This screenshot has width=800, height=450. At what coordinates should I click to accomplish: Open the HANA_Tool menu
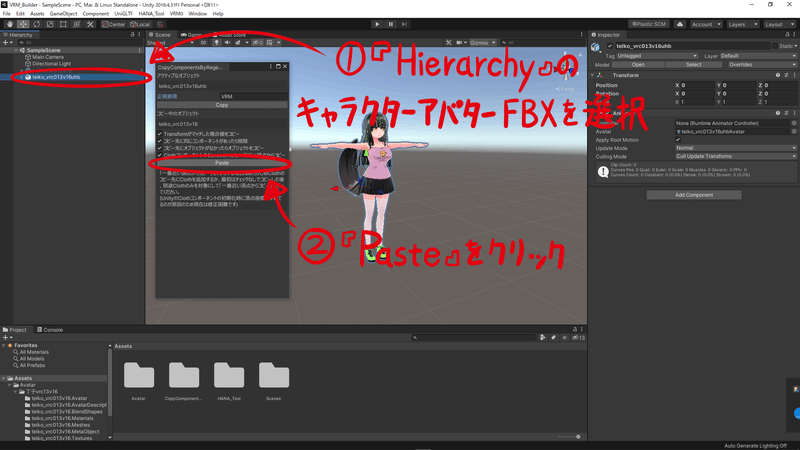pos(151,14)
